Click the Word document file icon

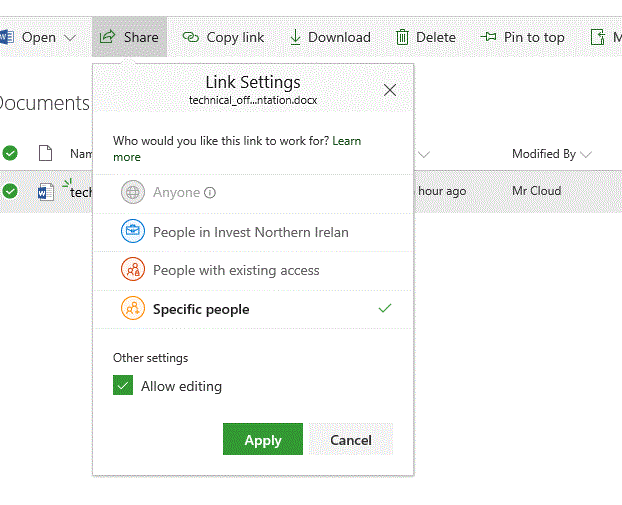45,192
